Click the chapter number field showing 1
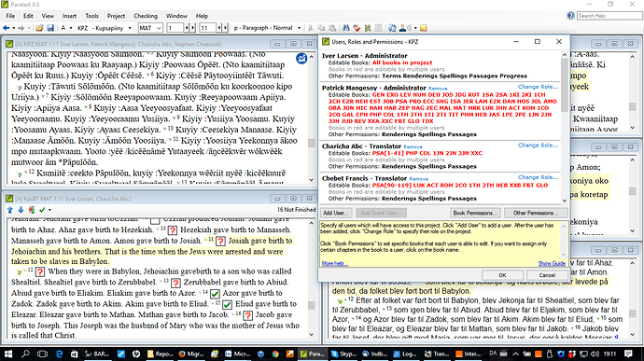644x361 pixels. 175,28
